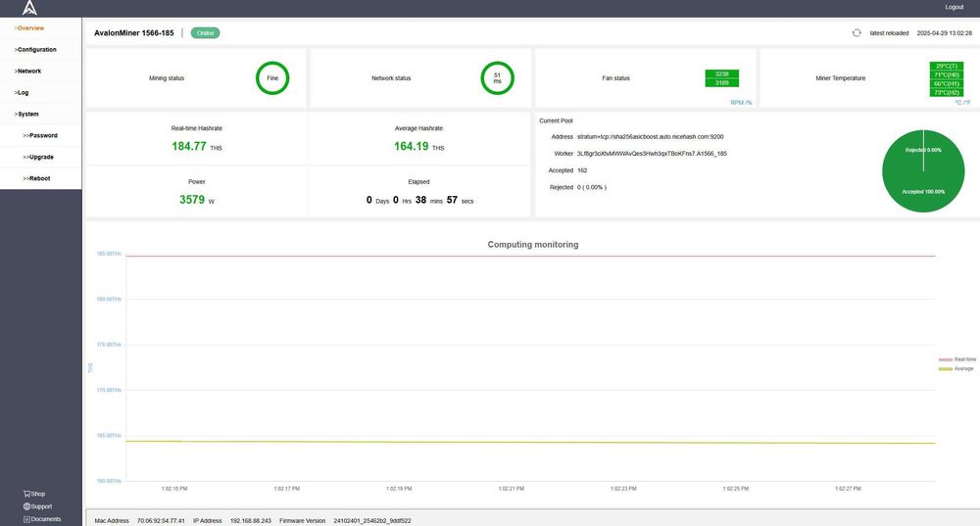
Task: Click the Accepted 162 count
Action: [582, 170]
